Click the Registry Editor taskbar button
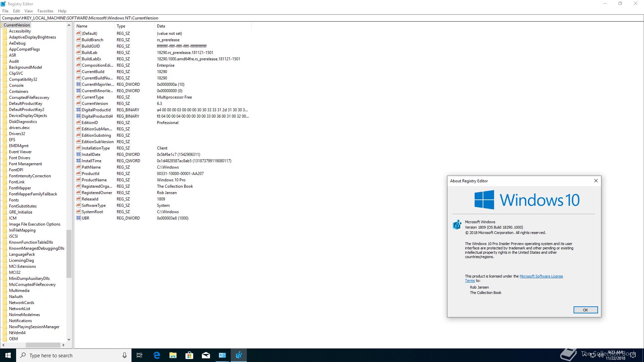The image size is (644, 362). coord(239,355)
